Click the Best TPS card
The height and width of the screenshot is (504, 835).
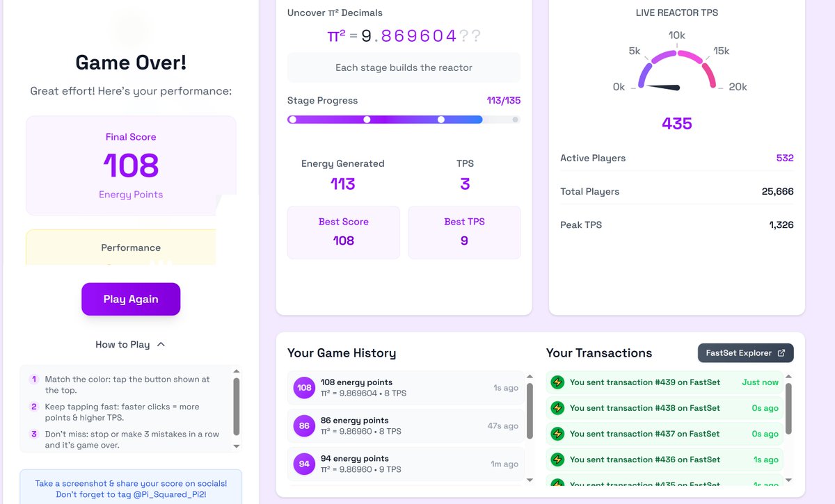pos(464,232)
